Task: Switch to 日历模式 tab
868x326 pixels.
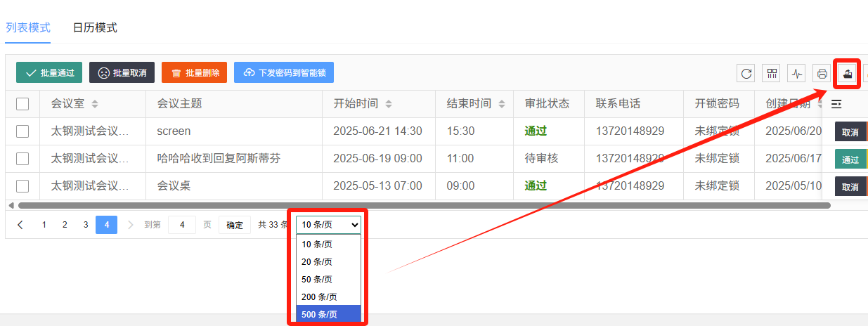Action: click(x=95, y=28)
